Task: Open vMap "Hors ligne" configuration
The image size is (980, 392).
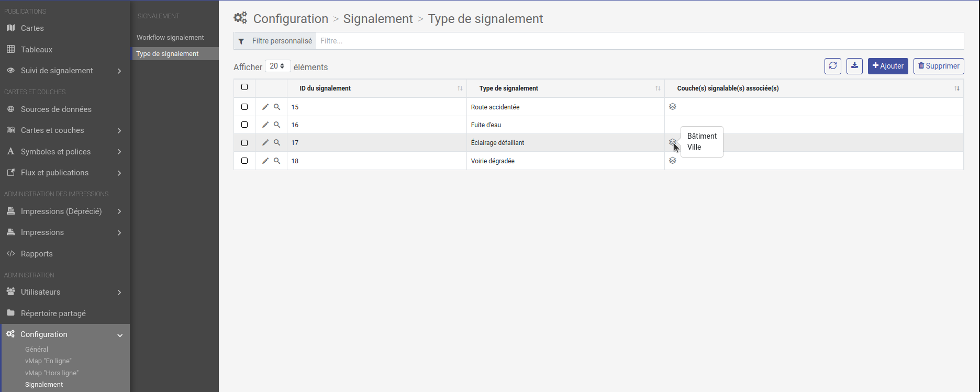Action: pyautogui.click(x=52, y=373)
